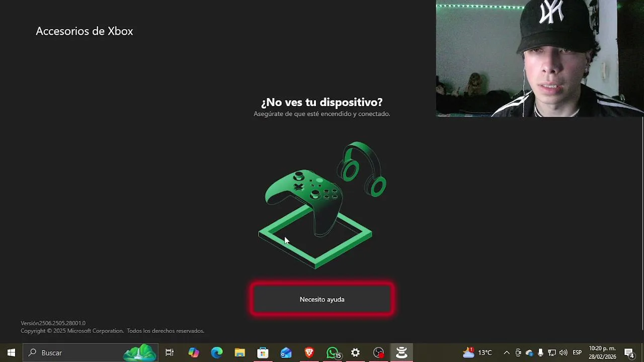Open the Settings gear in the taskbar
Viewport: 644px width, 362px height.
(x=356, y=352)
